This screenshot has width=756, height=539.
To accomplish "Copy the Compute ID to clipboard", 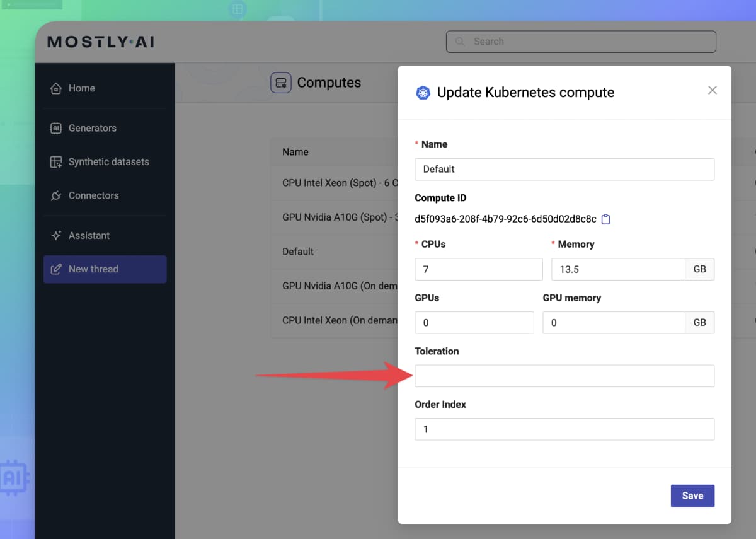I will 606,219.
